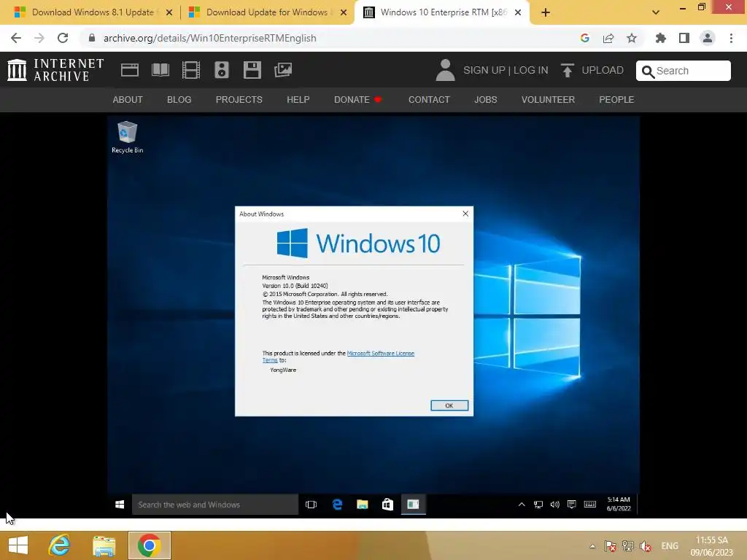Click Recycle Bin on emulated desktop
The height and width of the screenshot is (560, 747).
coord(127,137)
